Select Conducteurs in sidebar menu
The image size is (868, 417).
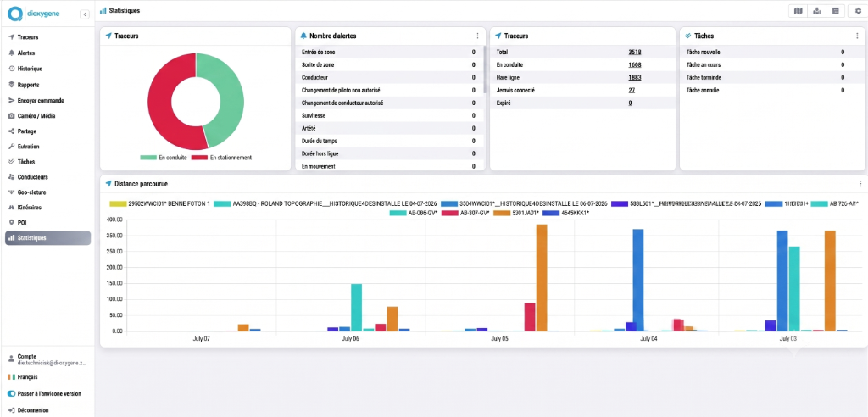[47, 177]
